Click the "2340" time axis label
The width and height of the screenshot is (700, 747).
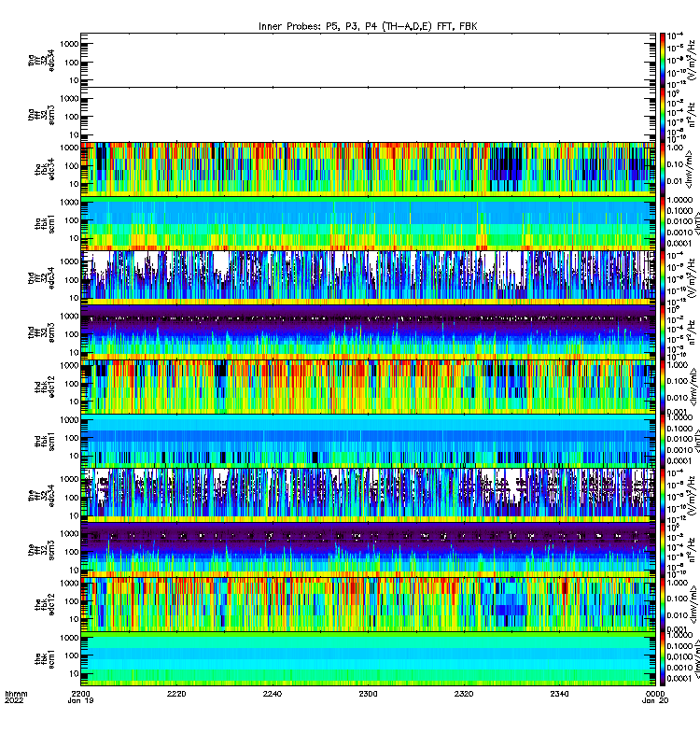coord(559,694)
